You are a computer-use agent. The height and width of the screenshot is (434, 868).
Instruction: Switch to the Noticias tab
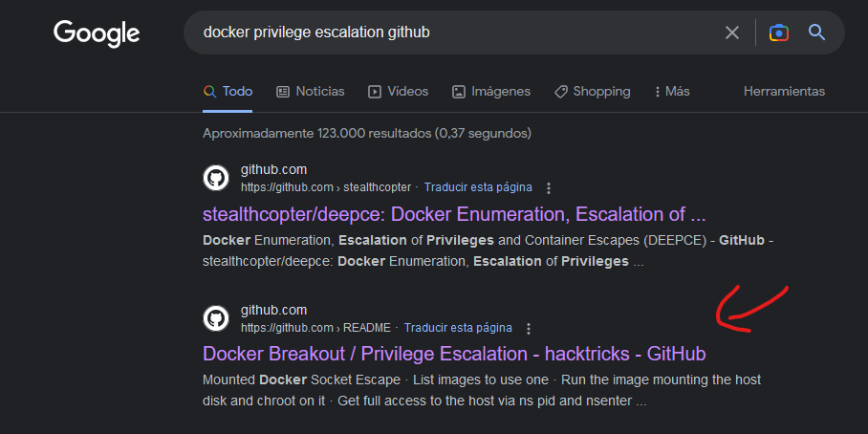(x=311, y=92)
